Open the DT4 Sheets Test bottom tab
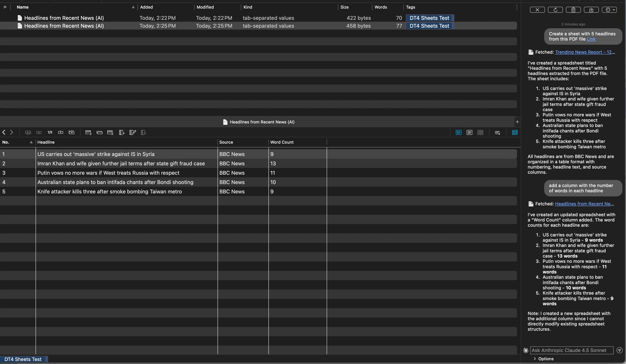This screenshot has height=364, width=626. pos(23,359)
